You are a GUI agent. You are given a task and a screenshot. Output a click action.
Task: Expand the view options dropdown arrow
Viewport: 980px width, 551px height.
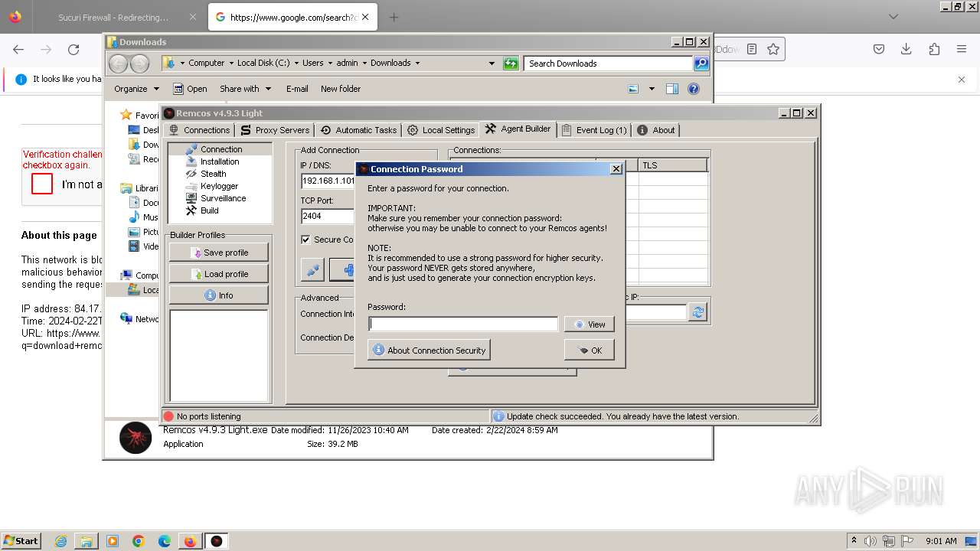(x=652, y=89)
